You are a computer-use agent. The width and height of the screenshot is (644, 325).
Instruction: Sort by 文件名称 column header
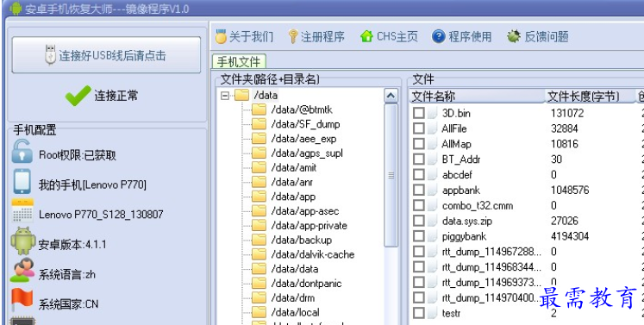pos(478,97)
